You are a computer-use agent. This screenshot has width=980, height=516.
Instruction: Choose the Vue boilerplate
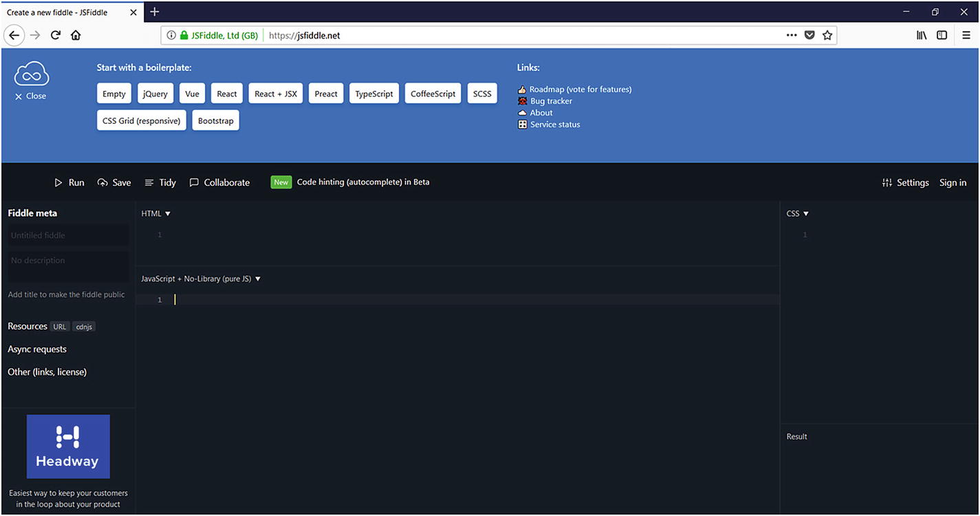192,94
